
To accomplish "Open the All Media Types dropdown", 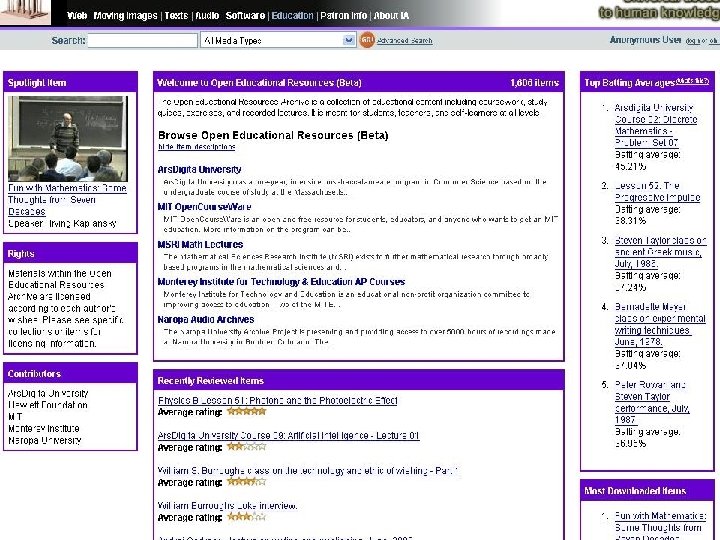I will [x=278, y=40].
